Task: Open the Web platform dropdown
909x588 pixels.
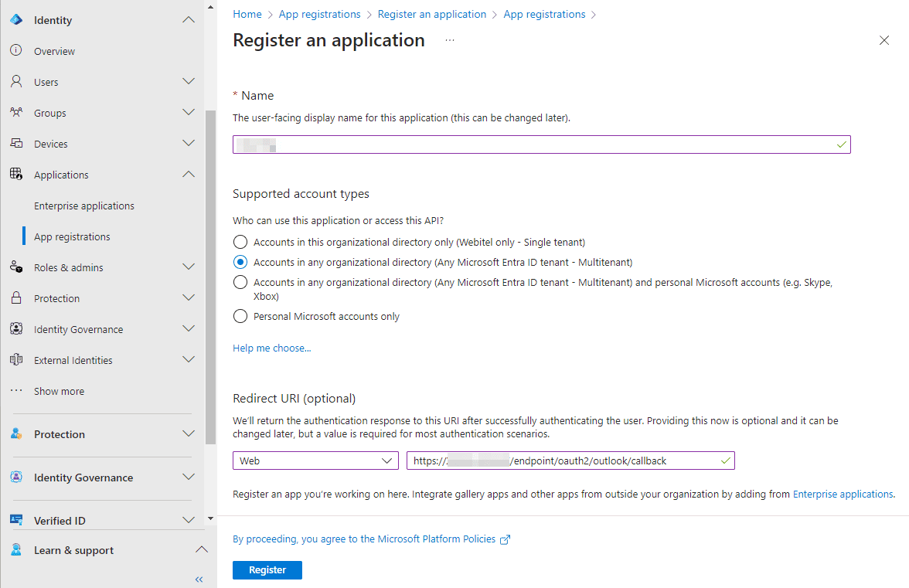Action: pyautogui.click(x=315, y=461)
